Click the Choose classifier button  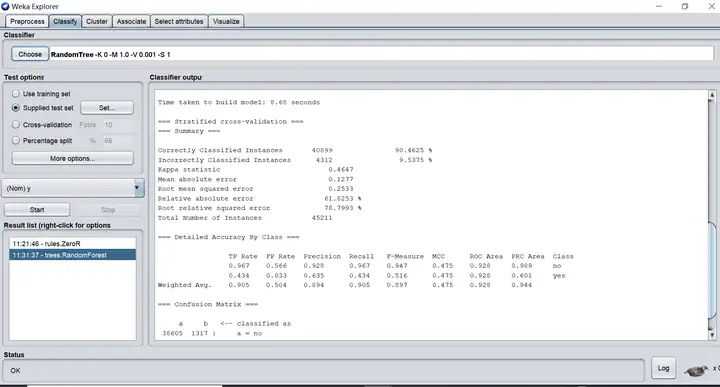pyautogui.click(x=30, y=54)
